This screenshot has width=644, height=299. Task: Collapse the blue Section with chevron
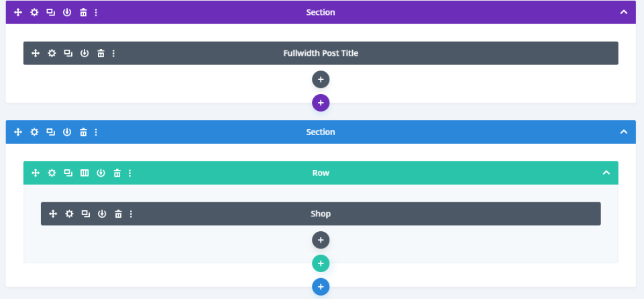tap(623, 132)
